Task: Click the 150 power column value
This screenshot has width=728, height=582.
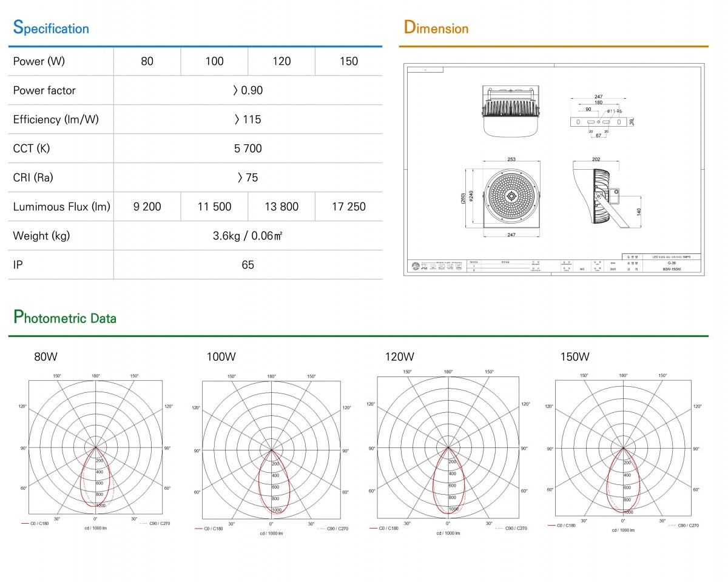Action: (349, 61)
